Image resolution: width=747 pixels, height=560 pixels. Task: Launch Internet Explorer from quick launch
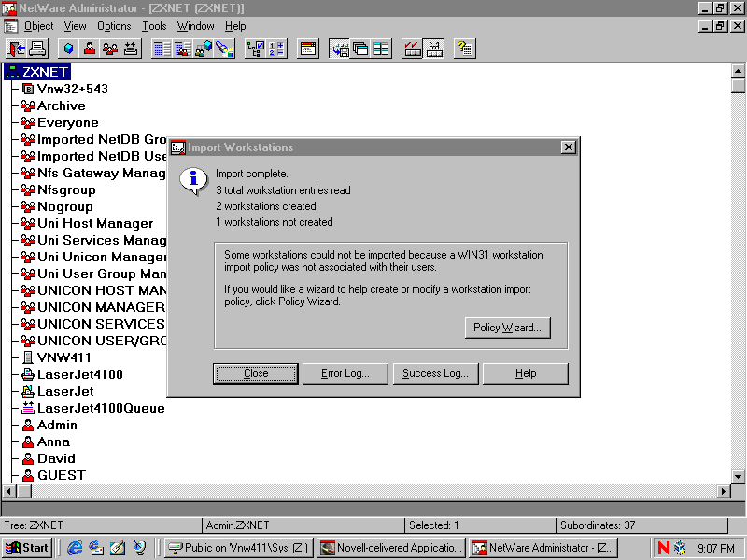pos(75,548)
